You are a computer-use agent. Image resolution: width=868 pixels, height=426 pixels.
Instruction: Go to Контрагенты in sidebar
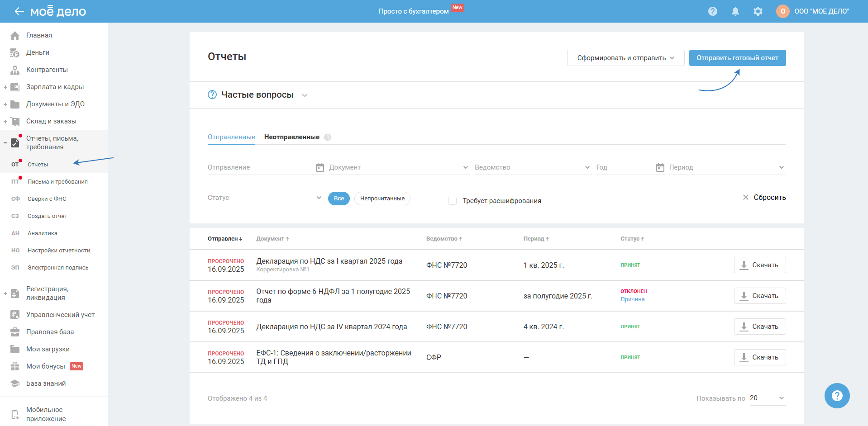tap(47, 70)
